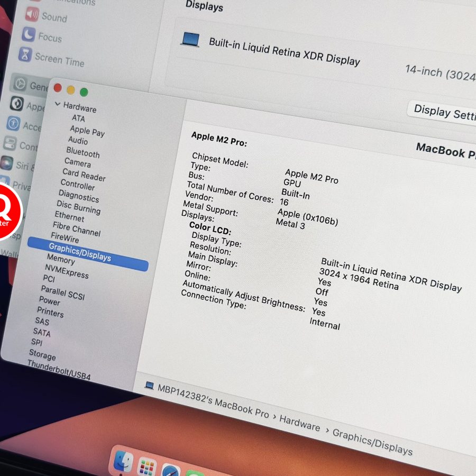Select Camera in the Hardware list
Image resolution: width=476 pixels, height=476 pixels.
[x=77, y=163]
